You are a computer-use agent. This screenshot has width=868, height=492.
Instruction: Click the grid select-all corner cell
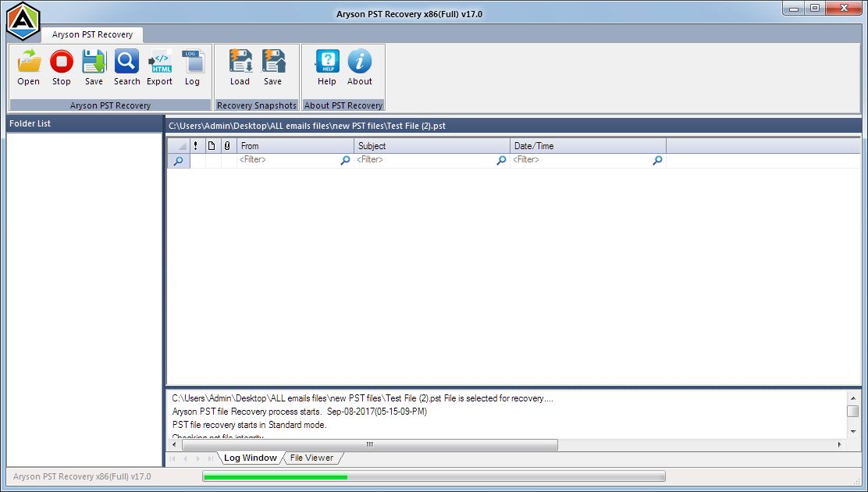click(179, 146)
